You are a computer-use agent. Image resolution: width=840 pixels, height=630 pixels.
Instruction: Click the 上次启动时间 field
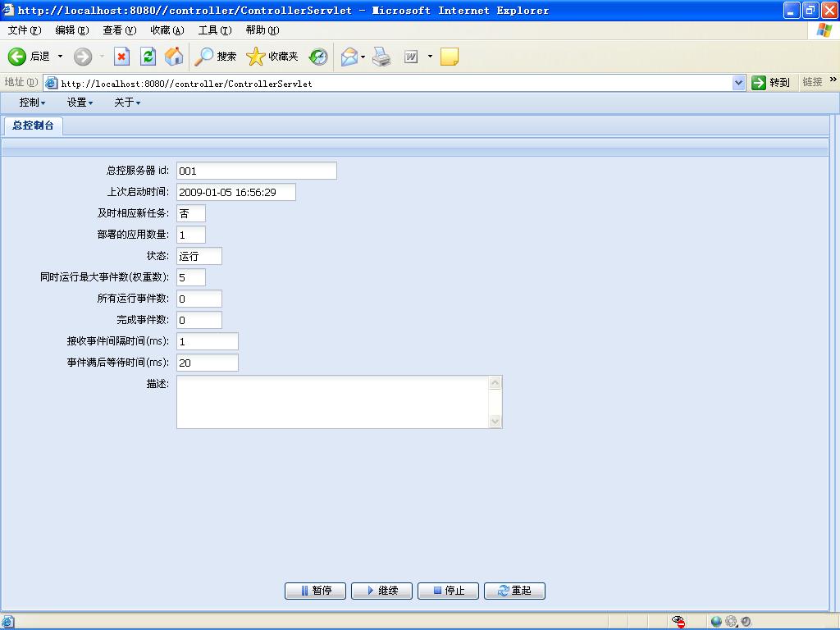[235, 192]
